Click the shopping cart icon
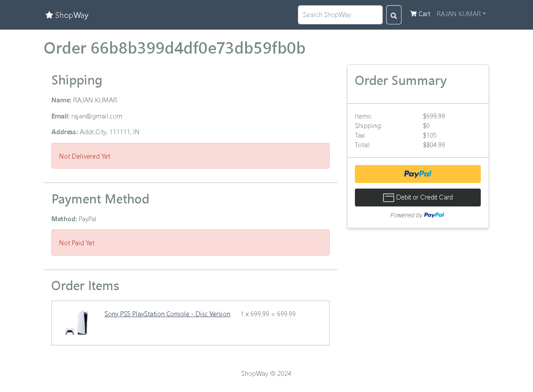Image resolution: width=533 pixels, height=392 pixels. coord(413,14)
